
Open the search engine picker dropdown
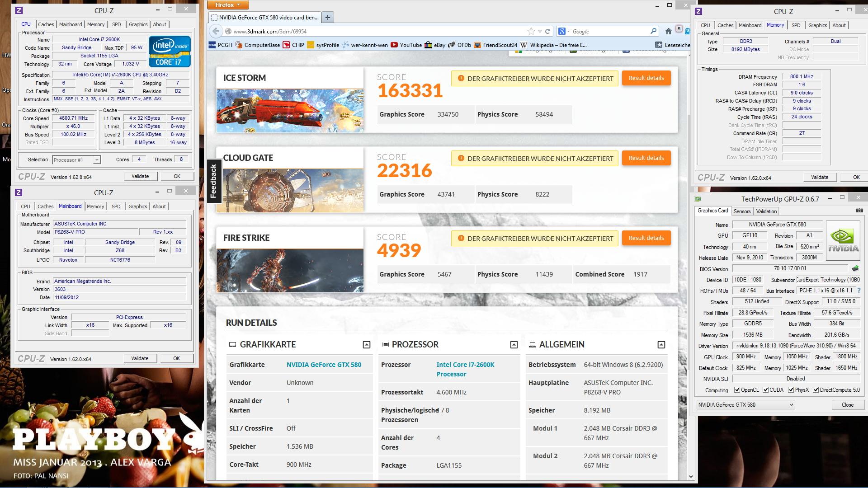click(564, 31)
